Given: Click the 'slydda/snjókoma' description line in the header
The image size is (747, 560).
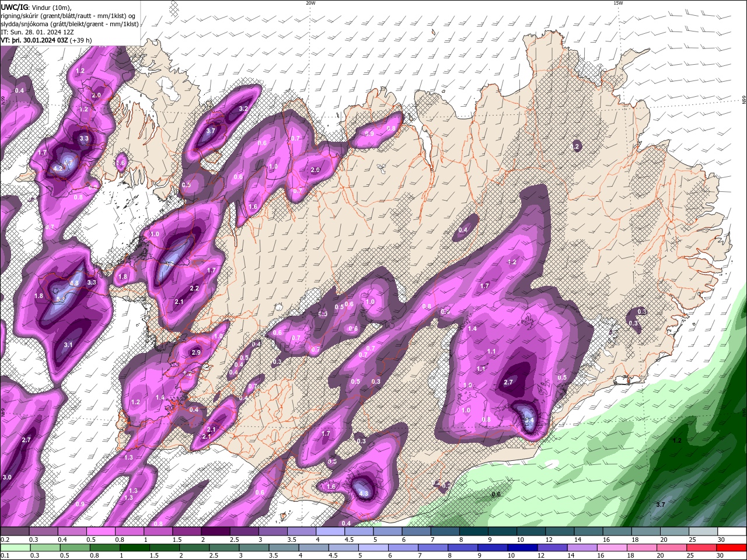Looking at the screenshot, I should click(x=69, y=24).
